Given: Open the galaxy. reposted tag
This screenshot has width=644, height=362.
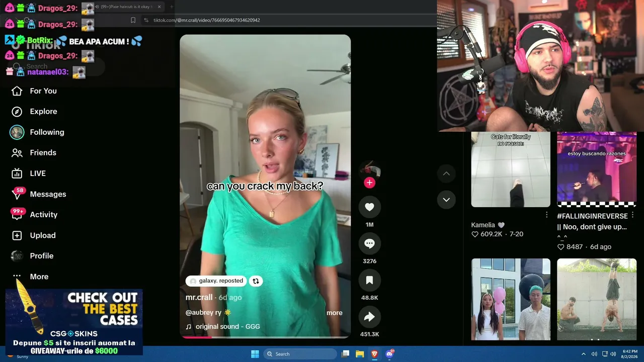Looking at the screenshot, I should tap(216, 281).
